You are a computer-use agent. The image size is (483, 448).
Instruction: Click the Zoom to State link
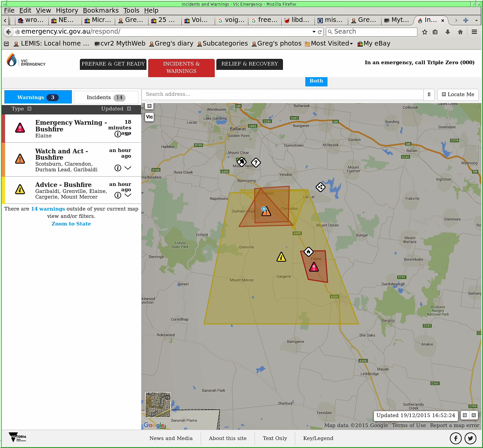click(71, 224)
